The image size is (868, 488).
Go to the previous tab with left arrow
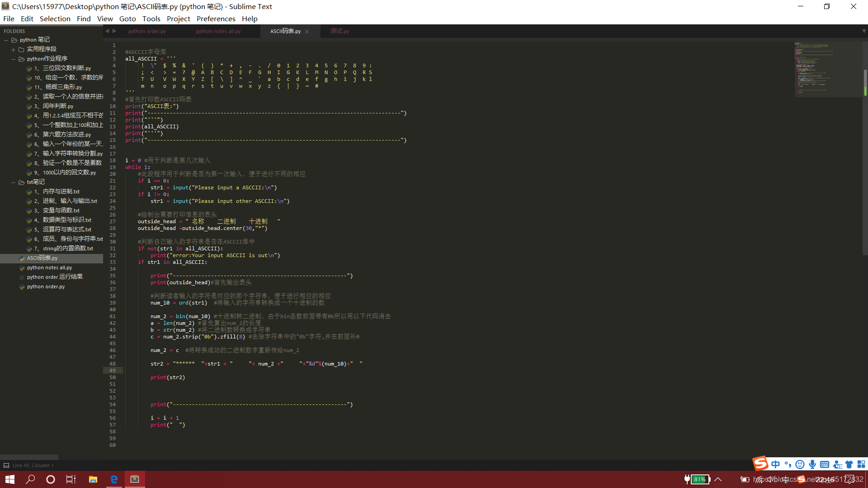[107, 31]
